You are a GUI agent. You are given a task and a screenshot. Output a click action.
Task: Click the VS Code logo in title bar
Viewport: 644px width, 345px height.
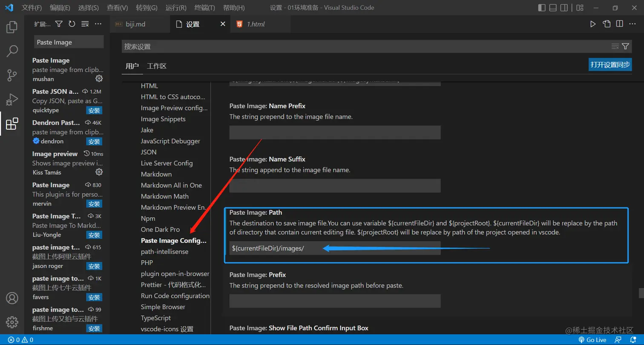[x=9, y=8]
